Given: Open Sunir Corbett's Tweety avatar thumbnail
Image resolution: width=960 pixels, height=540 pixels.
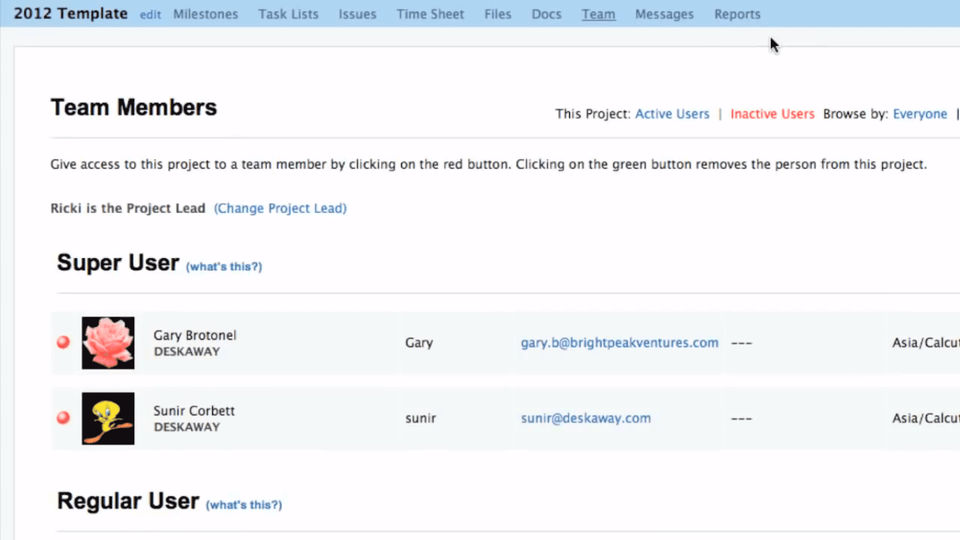Looking at the screenshot, I should (x=108, y=418).
